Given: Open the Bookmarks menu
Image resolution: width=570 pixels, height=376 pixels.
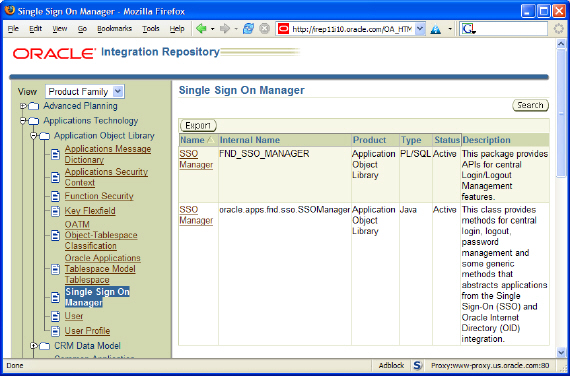Looking at the screenshot, I should point(115,29).
